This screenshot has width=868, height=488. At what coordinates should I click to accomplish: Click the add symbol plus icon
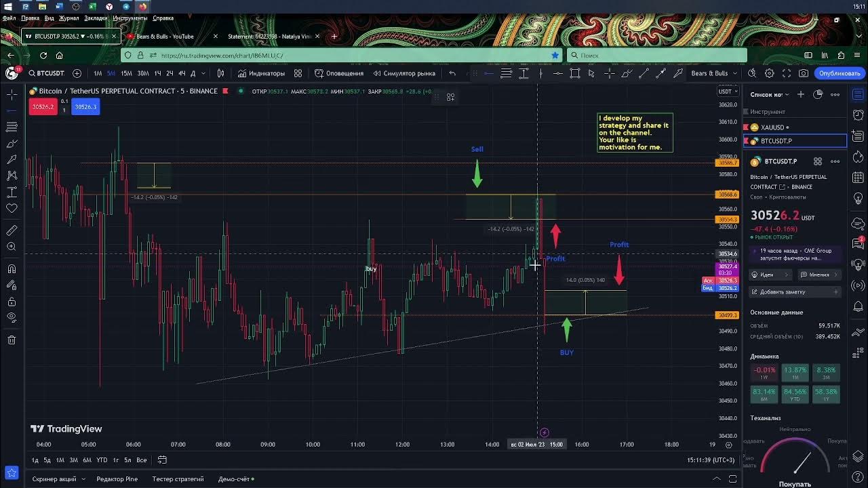(x=77, y=73)
